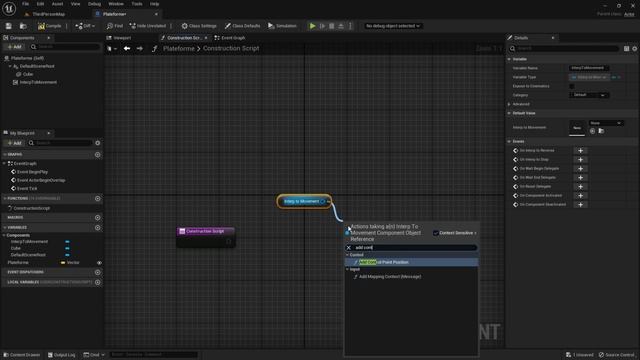640x360 pixels.
Task: Click Hide Unrelated in toolbar
Action: (x=147, y=26)
